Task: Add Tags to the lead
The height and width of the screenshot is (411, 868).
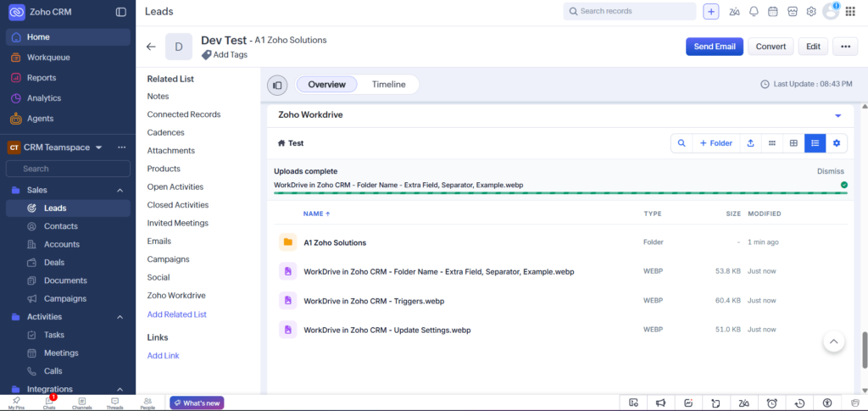Action: [x=224, y=55]
